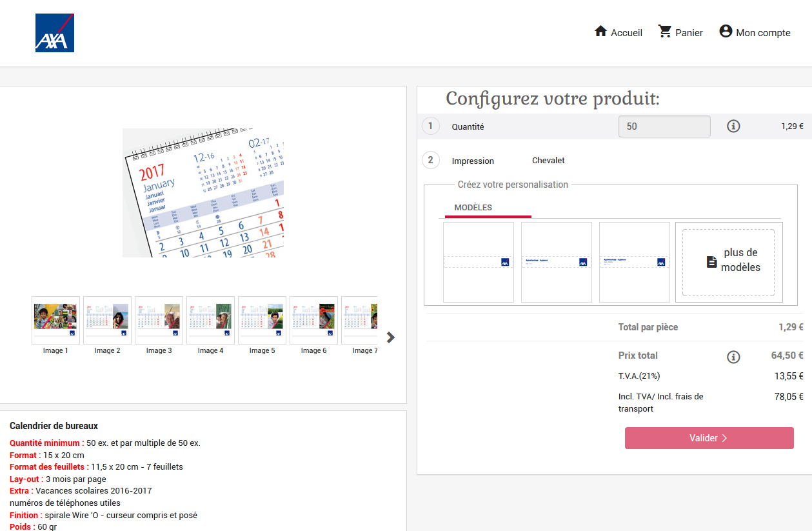Select Image 3 thumbnail
The width and height of the screenshot is (812, 531).
[x=159, y=321]
